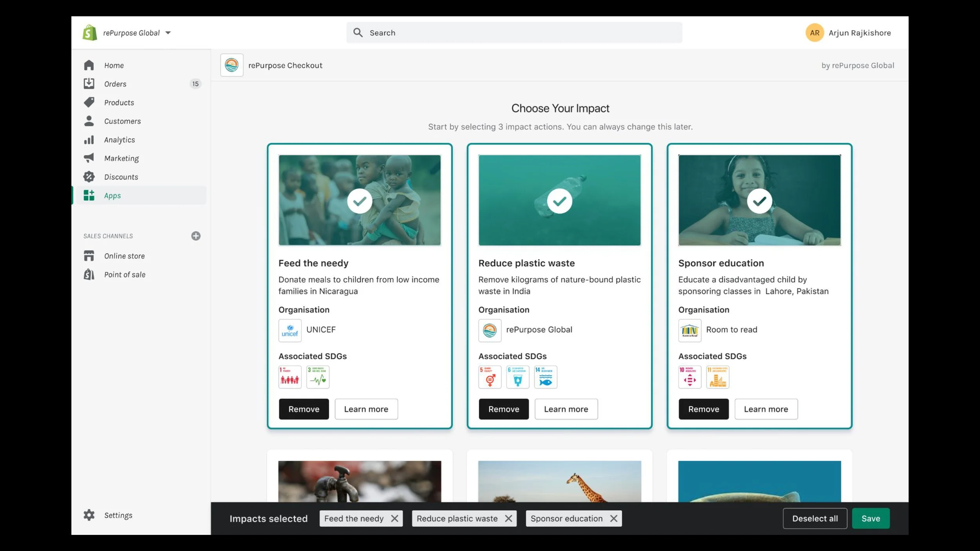Viewport: 980px width, 551px height.
Task: Click the green Save button
Action: [871, 518]
